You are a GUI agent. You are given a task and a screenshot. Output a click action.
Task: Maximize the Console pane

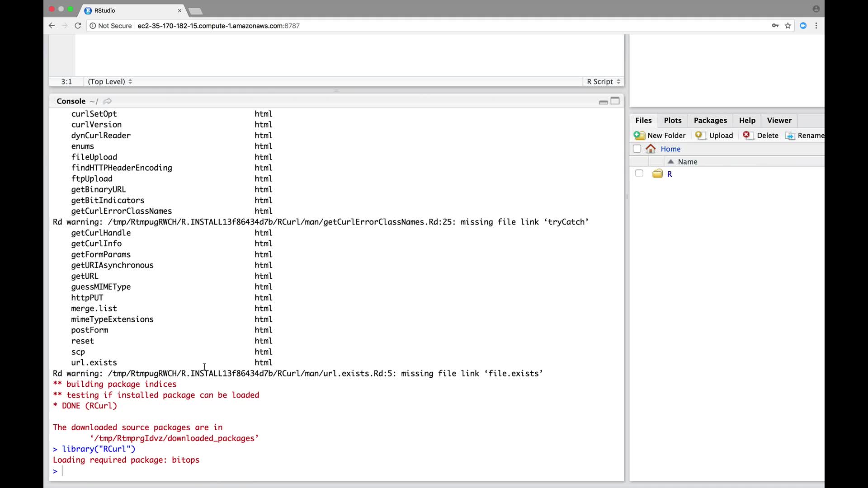pyautogui.click(x=615, y=101)
